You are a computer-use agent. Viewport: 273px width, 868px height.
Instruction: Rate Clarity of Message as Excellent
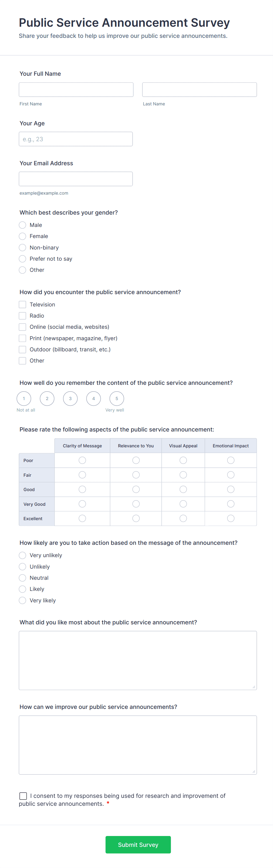pyautogui.click(x=82, y=518)
